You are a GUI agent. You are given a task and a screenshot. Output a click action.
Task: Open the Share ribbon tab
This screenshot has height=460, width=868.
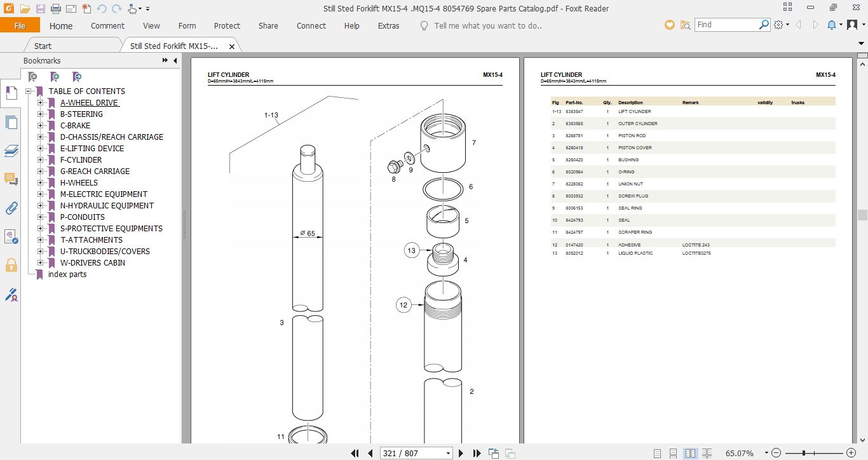click(x=268, y=25)
